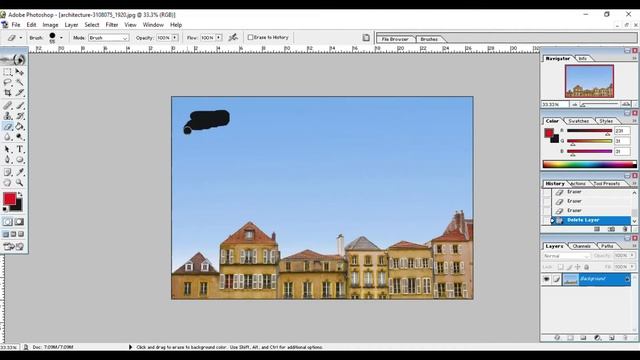The image size is (640, 360).
Task: Select the Delete Layer history state
Action: [591, 220]
